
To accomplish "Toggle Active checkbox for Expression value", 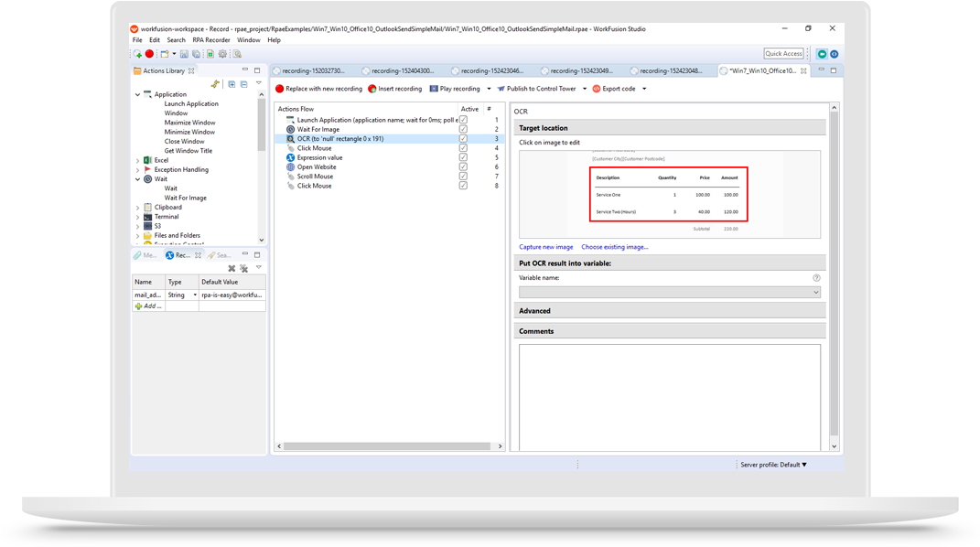I will pos(463,156).
